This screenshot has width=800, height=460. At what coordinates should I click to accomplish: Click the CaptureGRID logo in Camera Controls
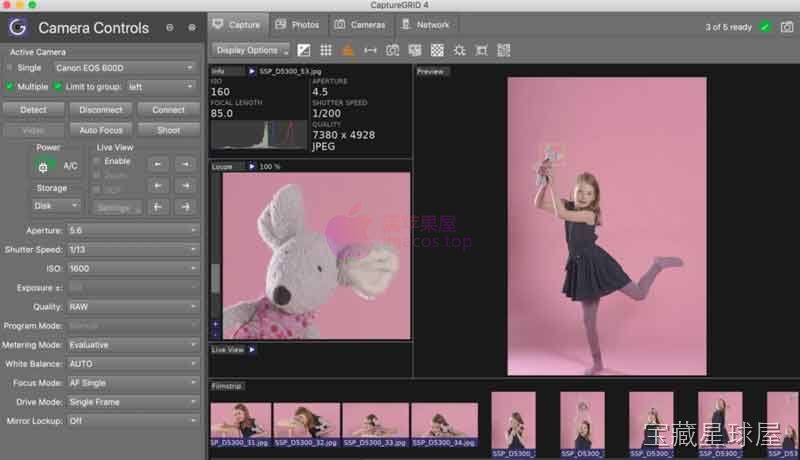click(x=18, y=27)
